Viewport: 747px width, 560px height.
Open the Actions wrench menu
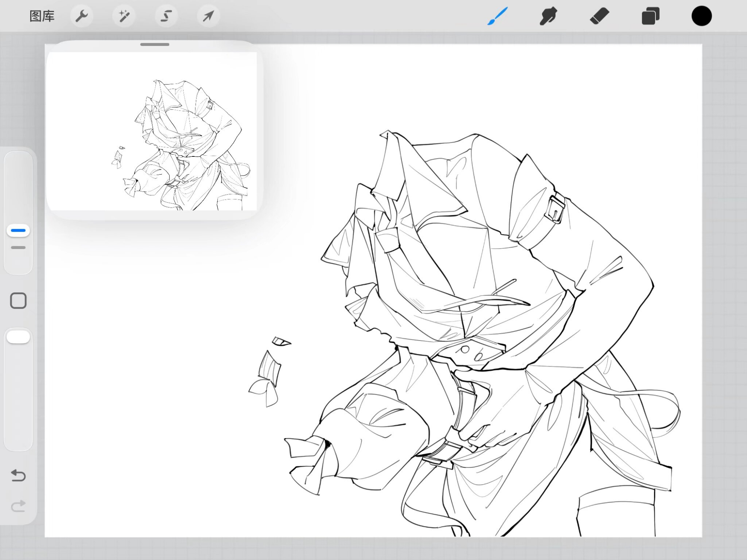pyautogui.click(x=81, y=16)
